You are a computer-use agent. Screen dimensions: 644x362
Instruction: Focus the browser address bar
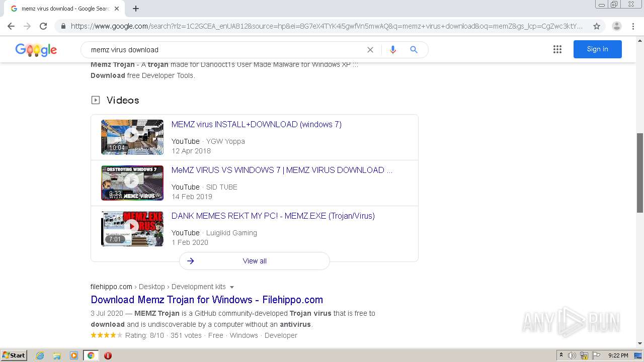(326, 26)
